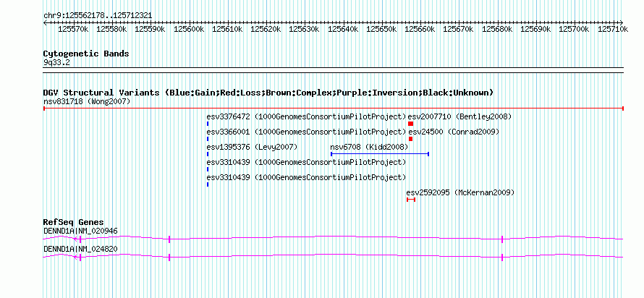Image resolution: width=644 pixels, height=298 pixels.
Task: Open the DGV Structural Variants track title
Action: click(268, 93)
